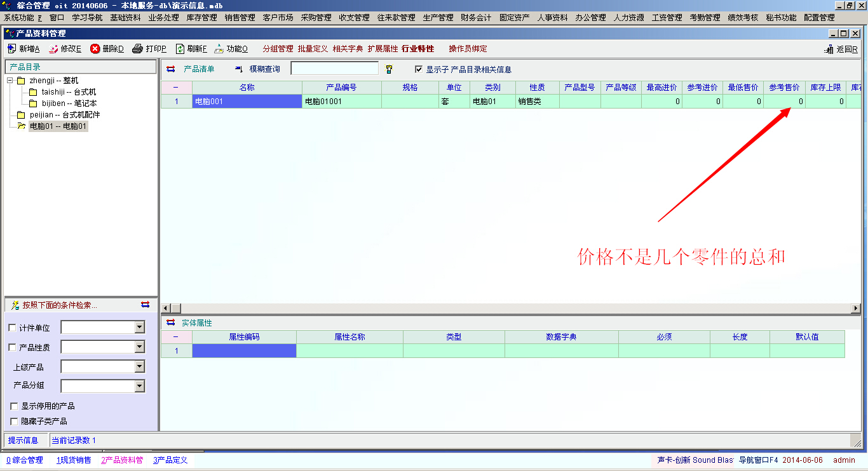Open the 财务会计 menu
This screenshot has height=471, width=868.
point(476,18)
